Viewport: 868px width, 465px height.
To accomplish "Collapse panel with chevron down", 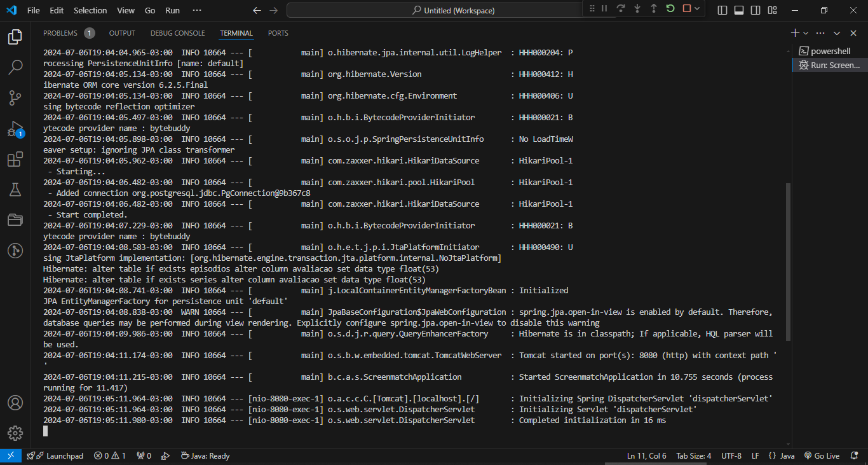I will click(837, 33).
